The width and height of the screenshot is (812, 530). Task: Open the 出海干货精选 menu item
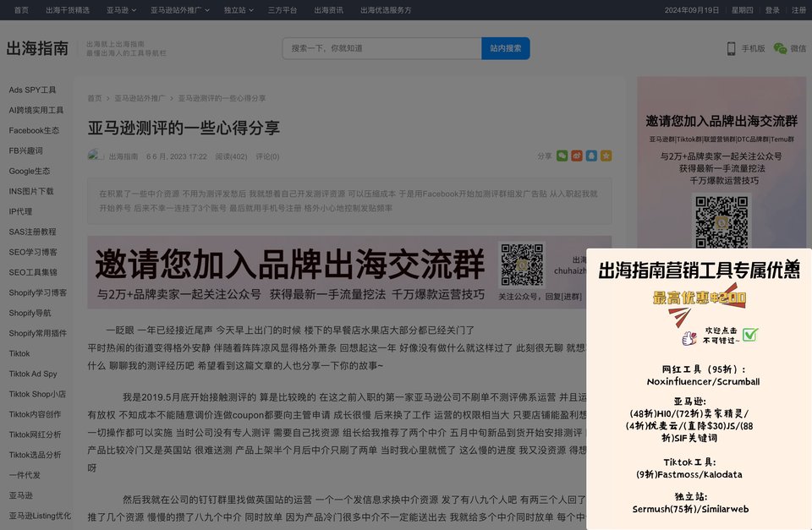68,10
